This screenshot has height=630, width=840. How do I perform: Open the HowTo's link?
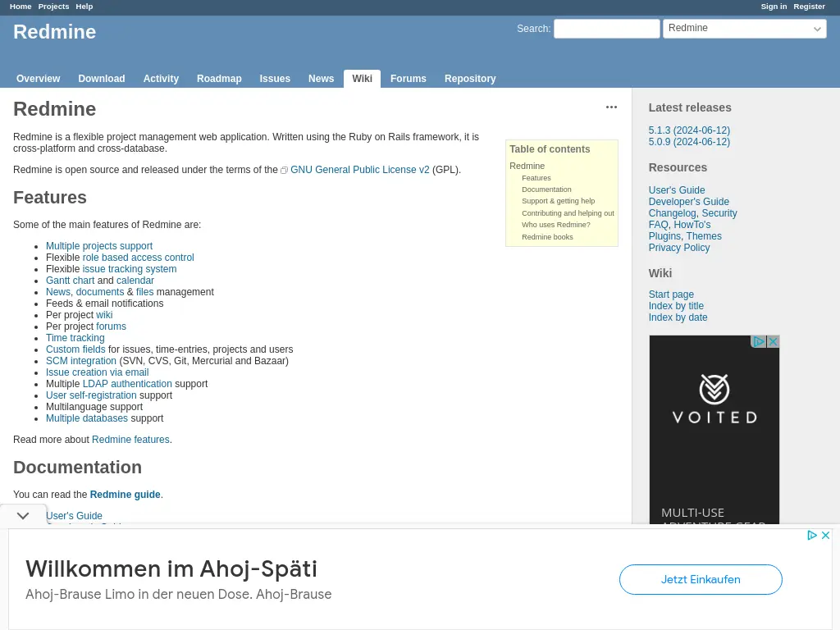tap(692, 225)
